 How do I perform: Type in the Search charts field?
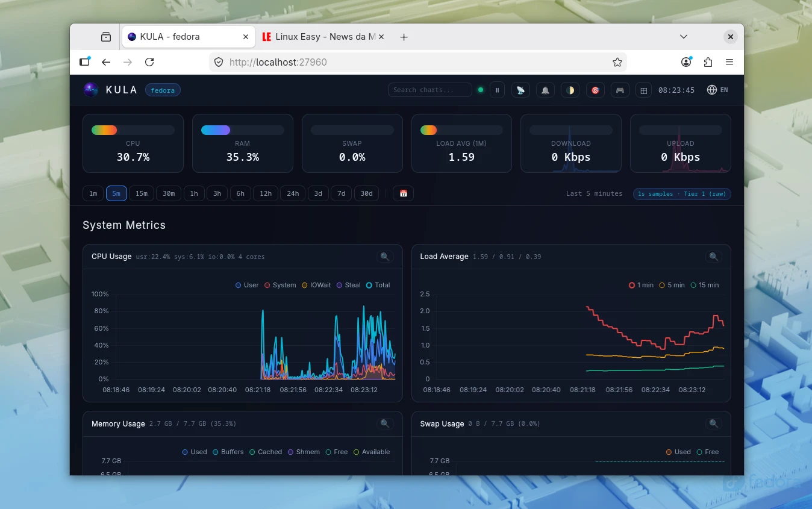coord(429,90)
